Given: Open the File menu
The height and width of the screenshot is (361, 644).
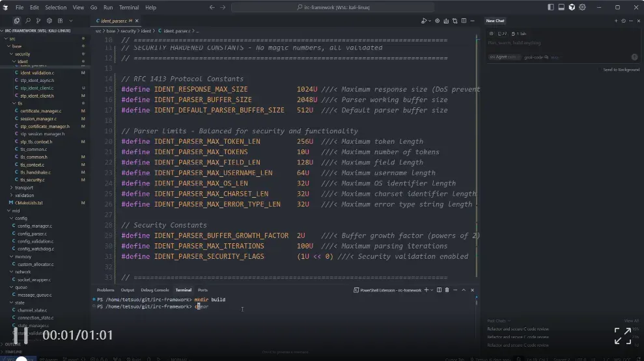Looking at the screenshot, I should click(x=20, y=7).
